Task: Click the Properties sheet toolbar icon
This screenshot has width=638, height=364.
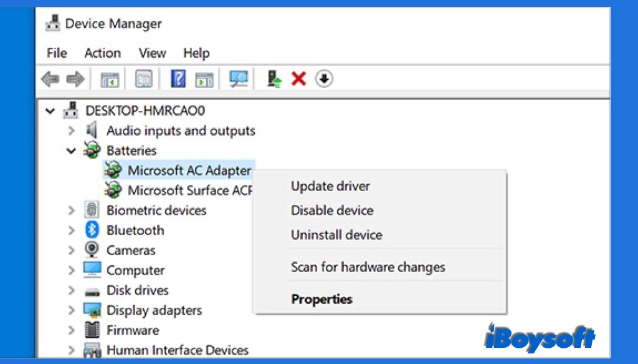Action: [145, 79]
